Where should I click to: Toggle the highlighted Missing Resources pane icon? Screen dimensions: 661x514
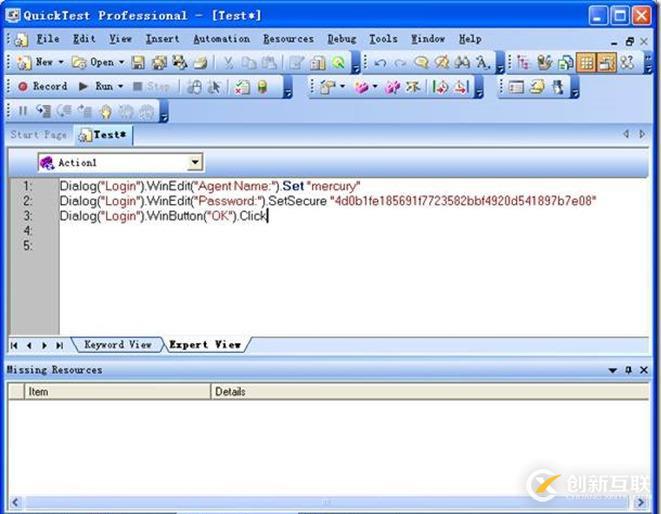[607, 63]
